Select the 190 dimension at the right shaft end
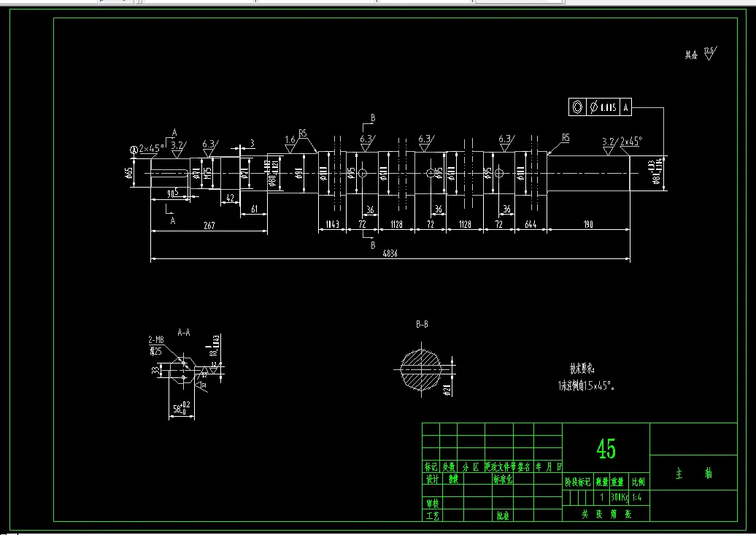 pos(588,224)
